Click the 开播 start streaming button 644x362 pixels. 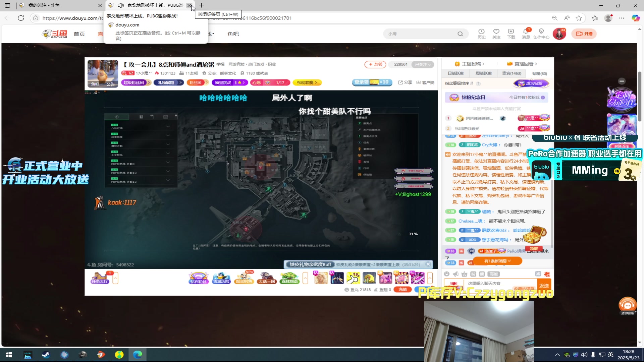[x=584, y=34]
